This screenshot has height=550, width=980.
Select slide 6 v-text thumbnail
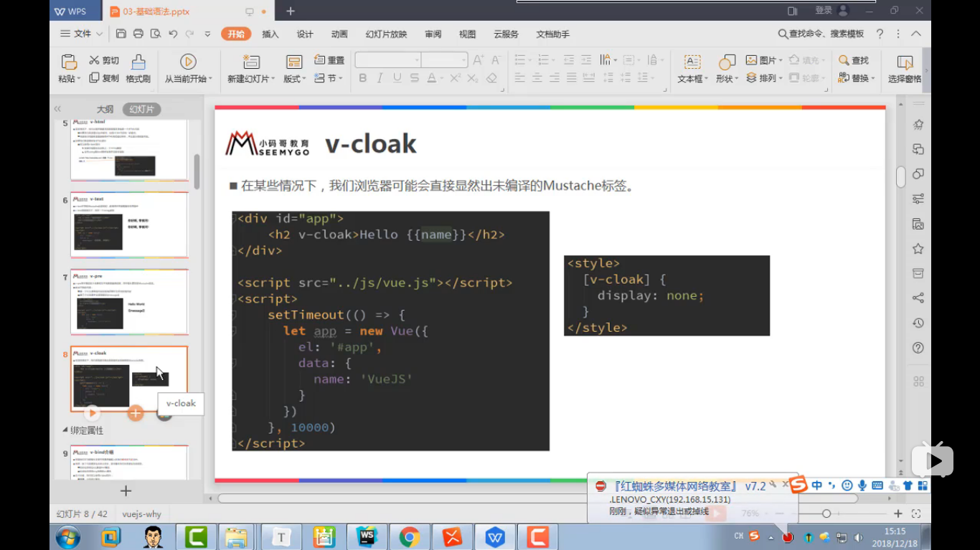click(x=129, y=224)
